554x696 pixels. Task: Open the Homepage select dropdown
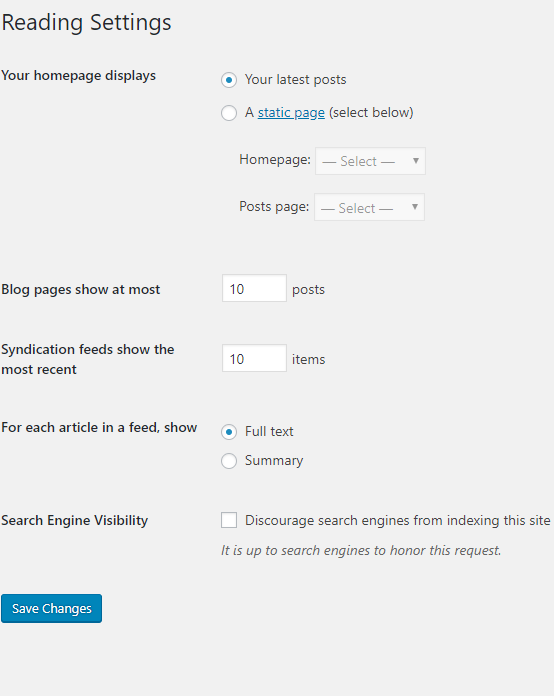point(370,161)
